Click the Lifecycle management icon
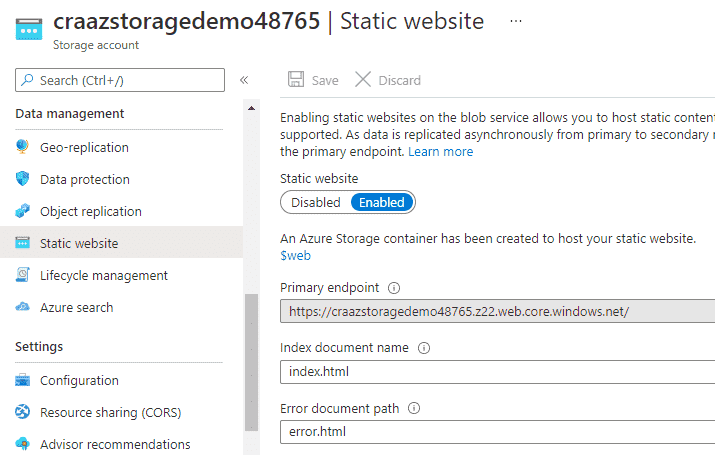Screen dimensions: 715x455 [x=22, y=274]
